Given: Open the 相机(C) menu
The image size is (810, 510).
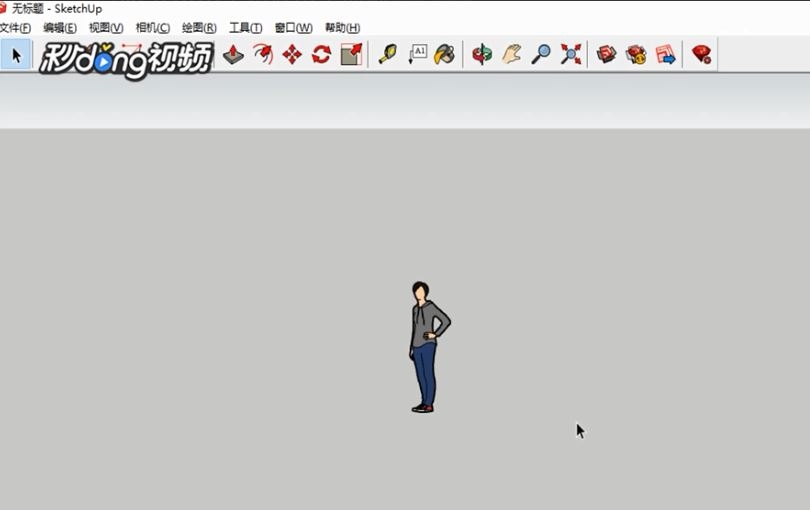Looking at the screenshot, I should coord(152,28).
